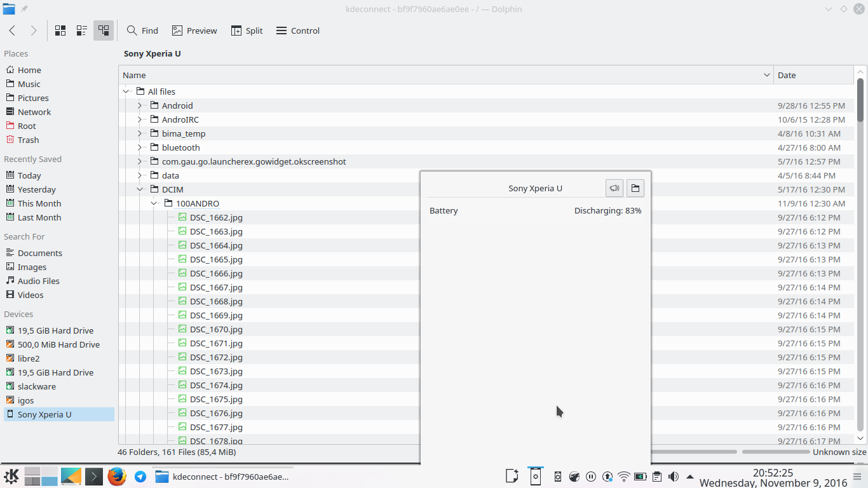Open the Name column sort dropdown
Screen dimensions: 868x488
point(766,74)
